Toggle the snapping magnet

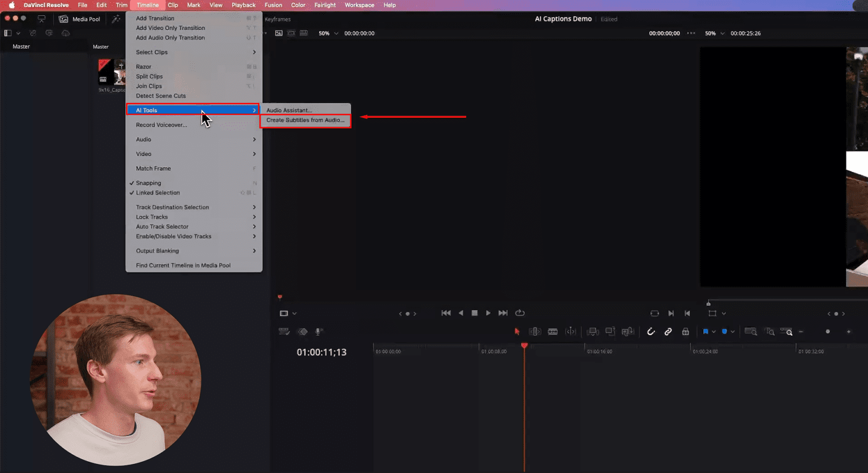(x=651, y=332)
